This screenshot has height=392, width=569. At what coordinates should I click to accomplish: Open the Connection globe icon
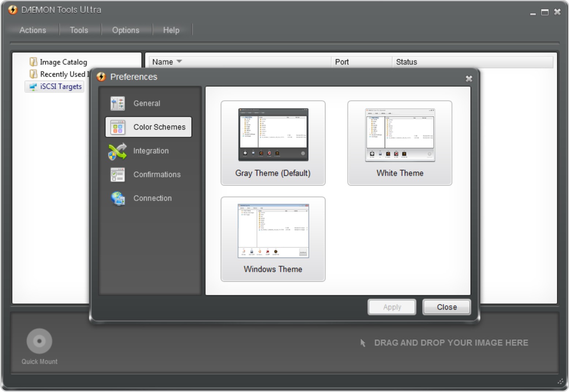[x=118, y=198]
